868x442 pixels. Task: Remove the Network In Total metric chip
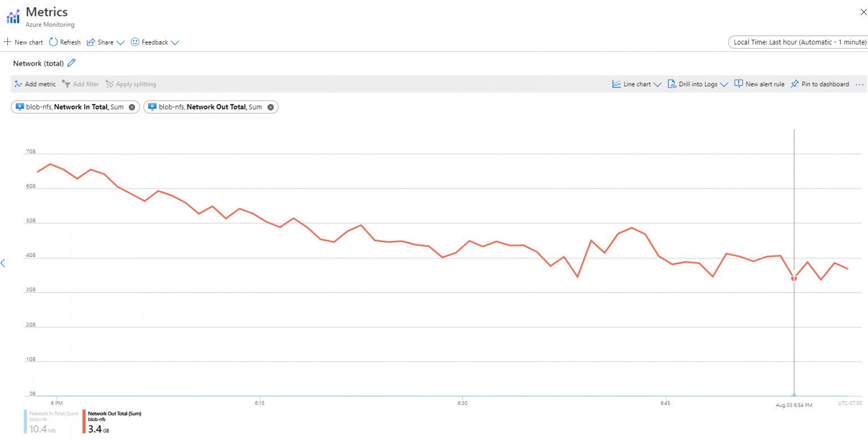131,107
